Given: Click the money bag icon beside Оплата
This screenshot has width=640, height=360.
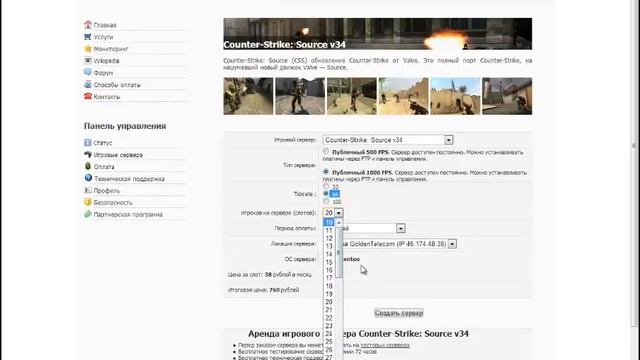Looking at the screenshot, I should [88, 167].
